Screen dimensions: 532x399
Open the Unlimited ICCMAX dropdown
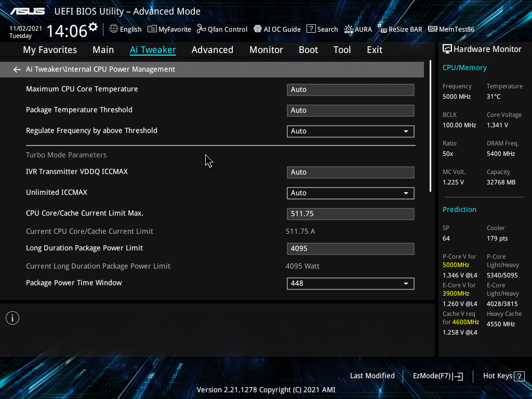[351, 193]
